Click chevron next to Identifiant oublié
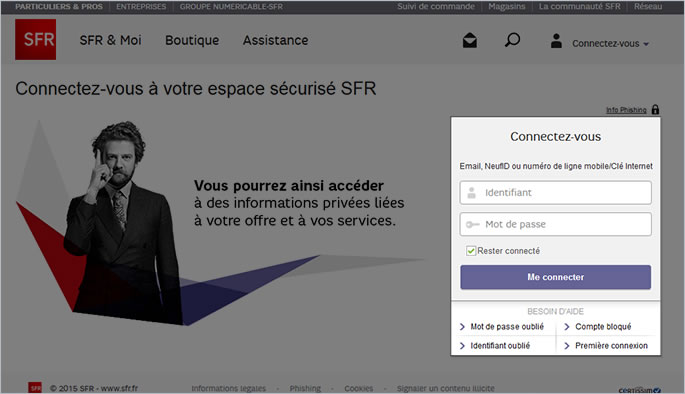This screenshot has width=685, height=394. tap(462, 346)
